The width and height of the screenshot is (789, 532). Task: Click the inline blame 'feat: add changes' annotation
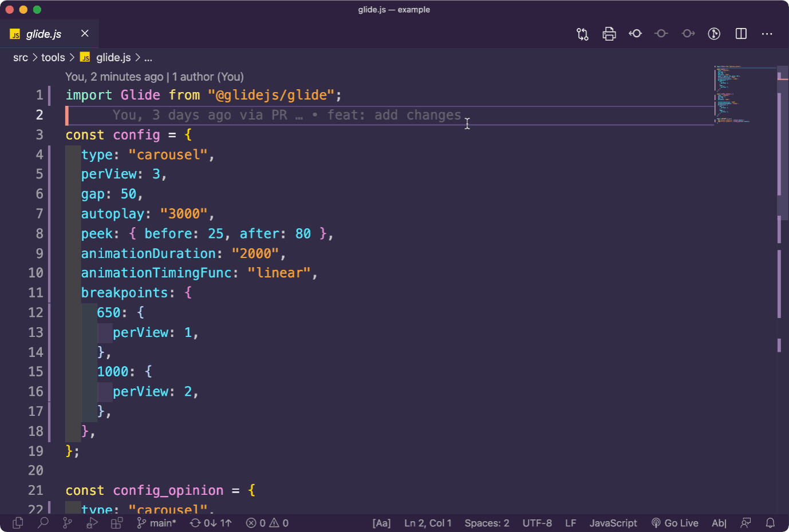(394, 115)
